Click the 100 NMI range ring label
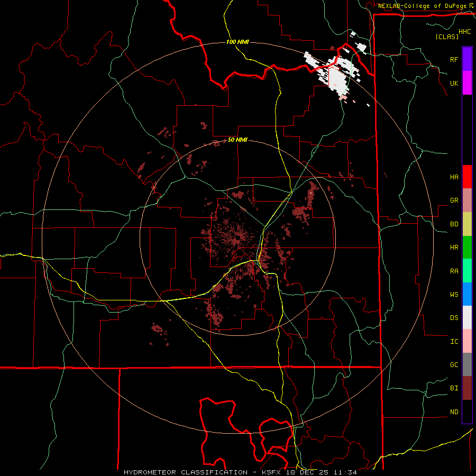Image resolution: width=476 pixels, height=476 pixels. (x=237, y=42)
